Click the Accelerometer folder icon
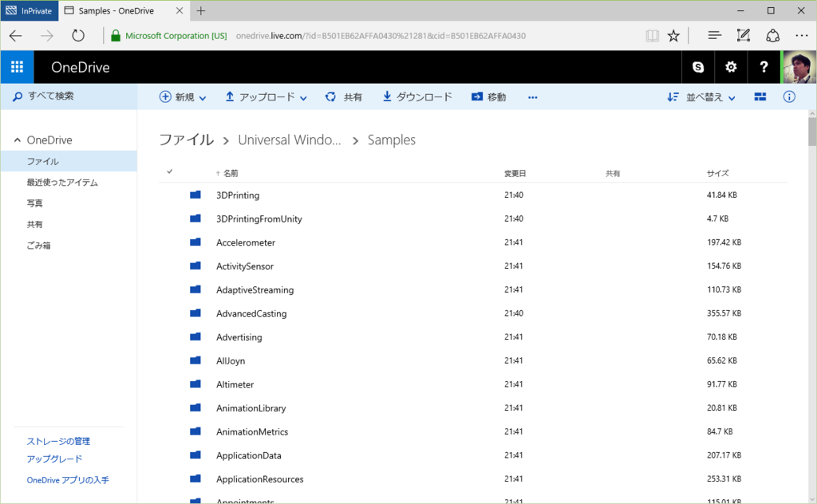Viewport: 817px width, 504px height. pyautogui.click(x=195, y=242)
